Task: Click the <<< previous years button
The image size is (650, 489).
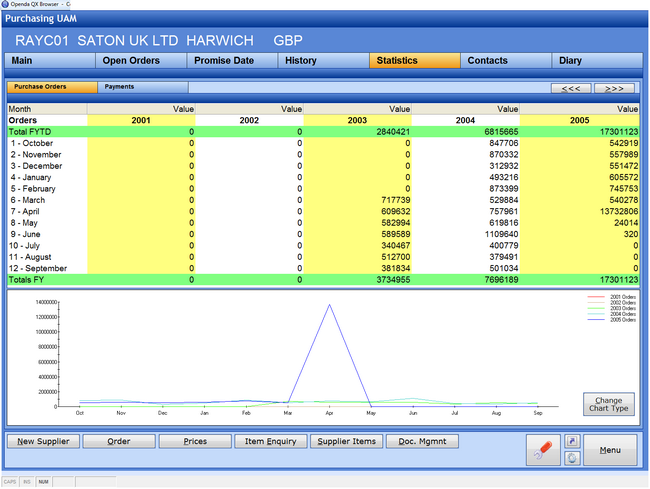Action: pos(571,88)
